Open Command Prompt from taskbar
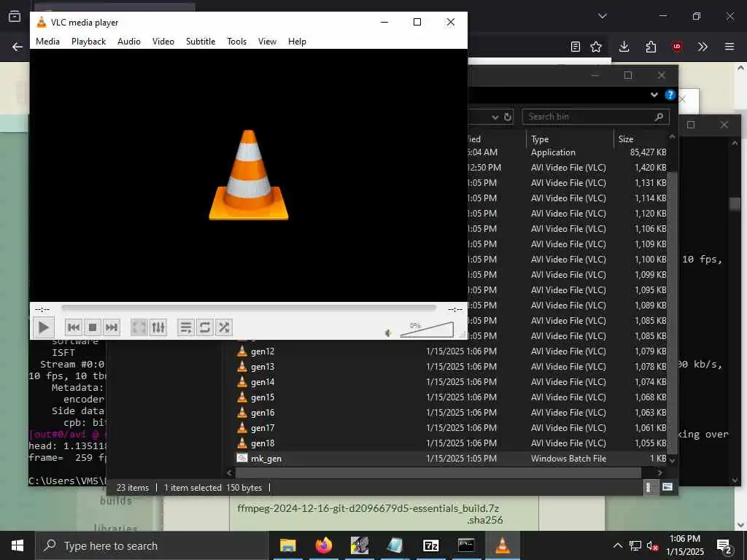This screenshot has width=747, height=560. [x=466, y=545]
